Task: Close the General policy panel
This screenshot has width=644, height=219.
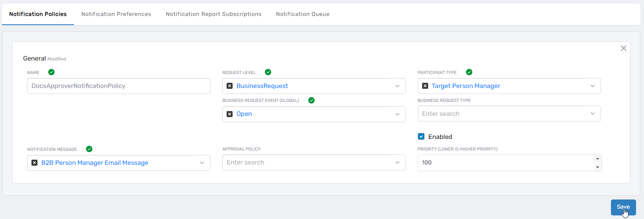Action: (623, 48)
